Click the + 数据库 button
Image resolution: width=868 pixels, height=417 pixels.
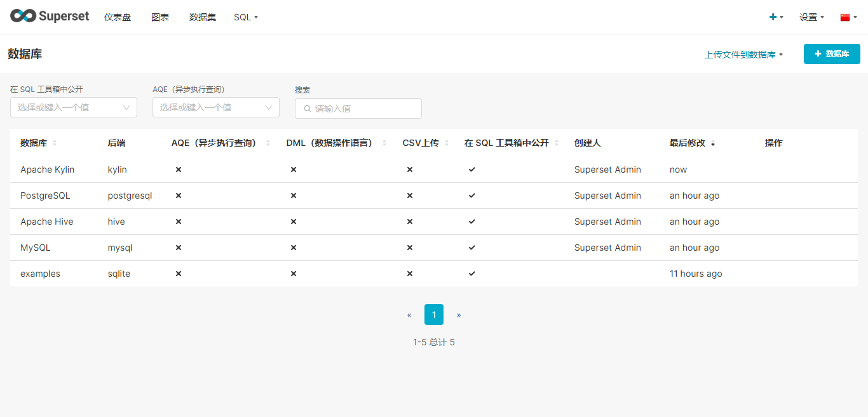832,54
